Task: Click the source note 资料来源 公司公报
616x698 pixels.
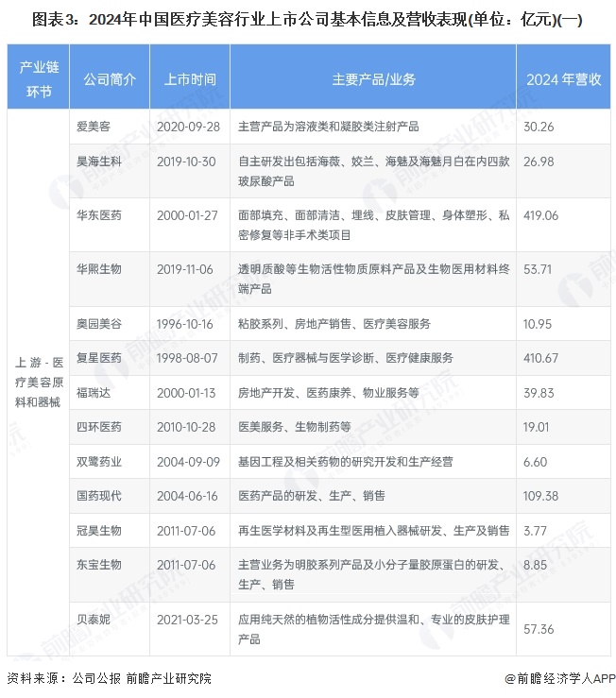Action: tap(109, 678)
